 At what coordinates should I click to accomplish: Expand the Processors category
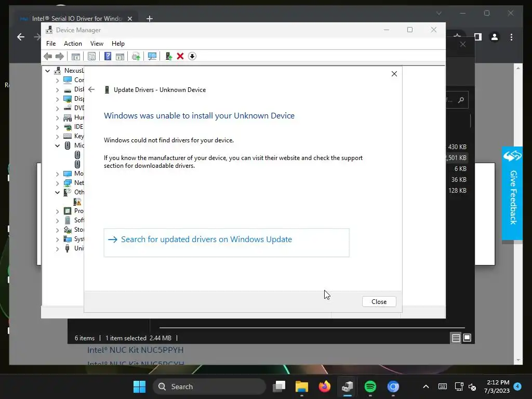tap(57, 211)
